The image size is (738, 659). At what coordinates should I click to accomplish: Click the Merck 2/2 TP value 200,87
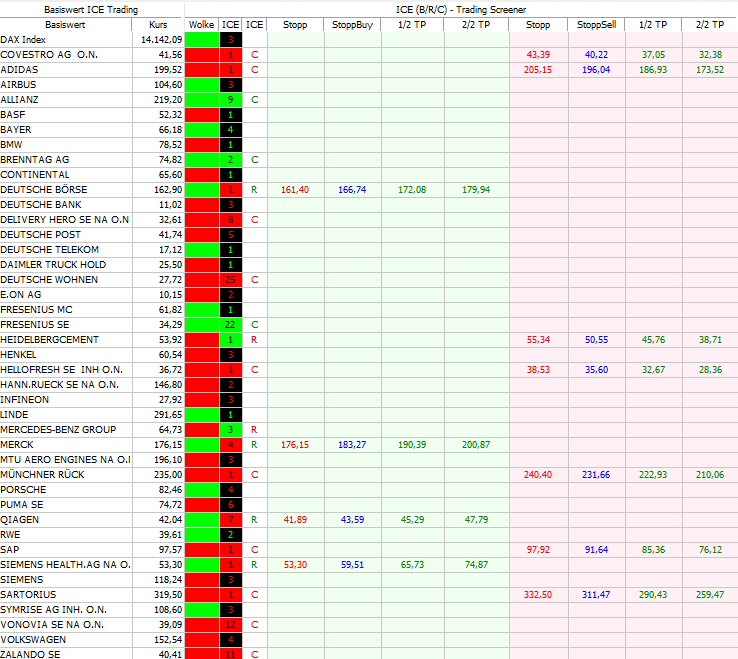coord(476,445)
